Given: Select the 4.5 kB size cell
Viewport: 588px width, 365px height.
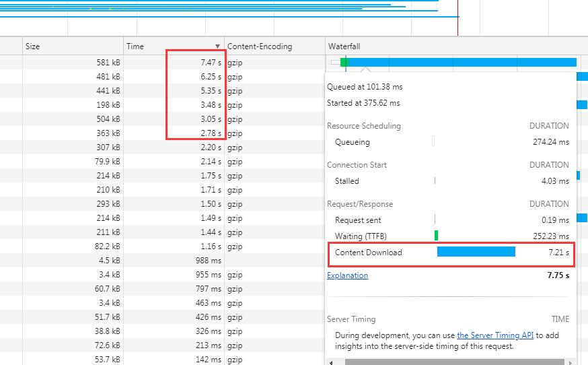Looking at the screenshot, I should [73, 261].
